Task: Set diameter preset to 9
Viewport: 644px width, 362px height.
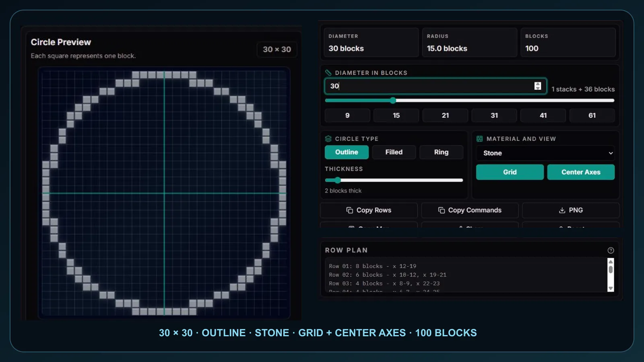Action: coord(347,115)
